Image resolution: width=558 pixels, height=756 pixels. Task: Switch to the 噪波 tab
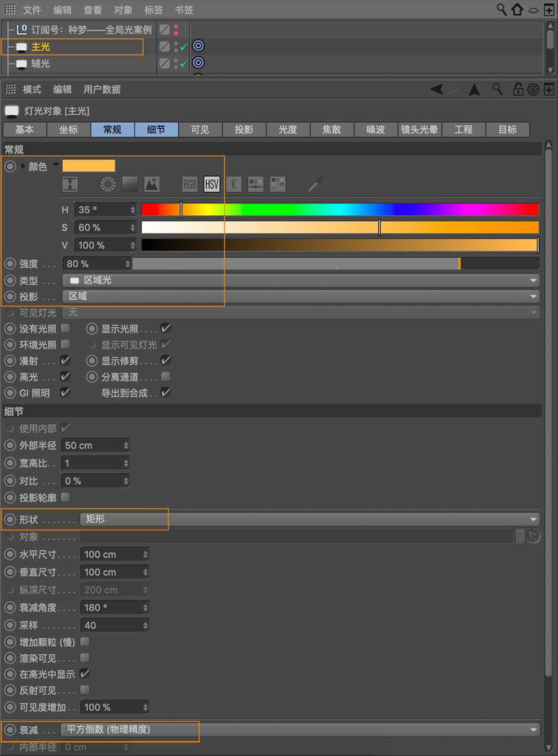[x=375, y=130]
